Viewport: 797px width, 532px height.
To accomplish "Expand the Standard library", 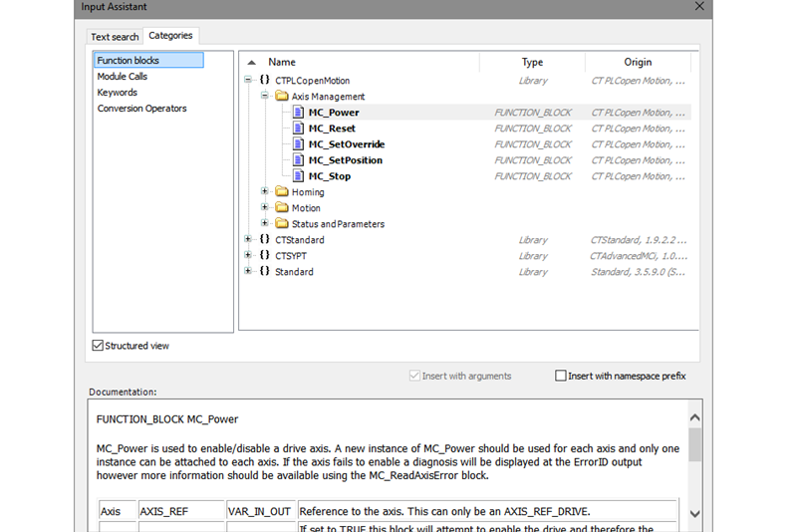I will point(248,271).
